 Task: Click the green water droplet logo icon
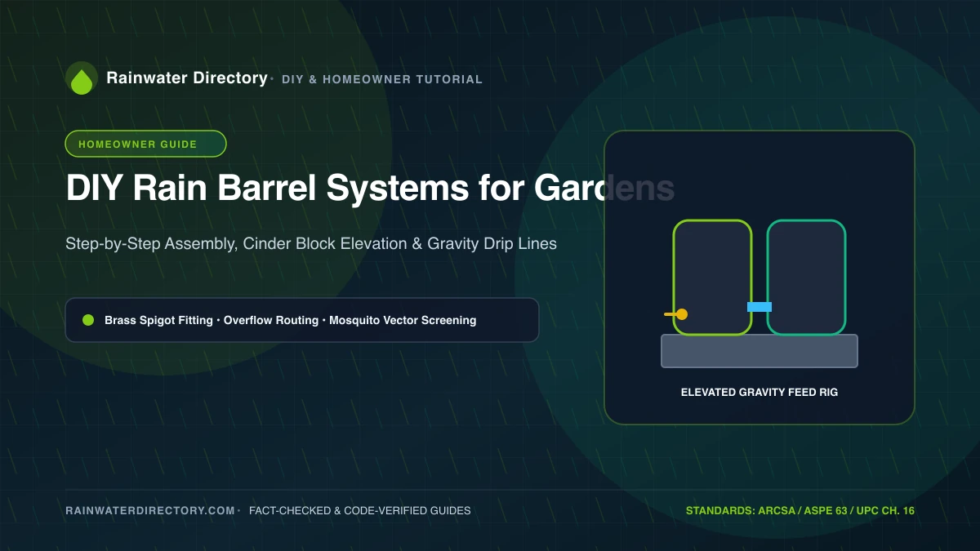[x=82, y=78]
